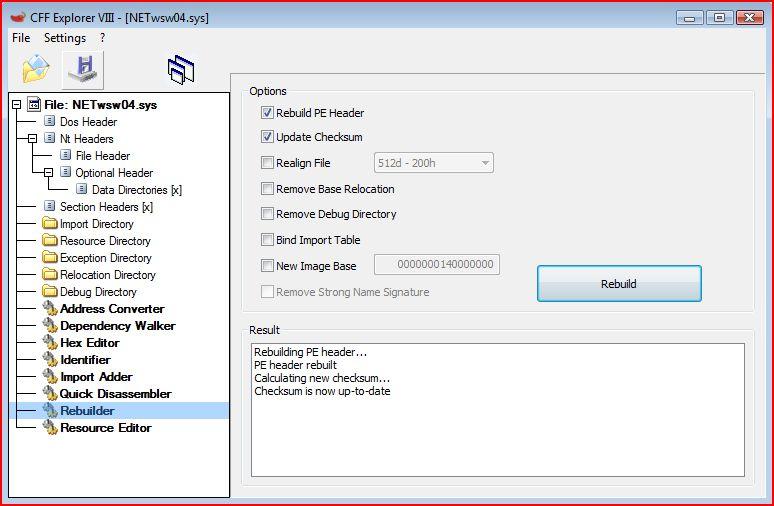Collapse the File: NETwsw04.sys tree root
The width and height of the screenshot is (774, 506).
click(17, 105)
